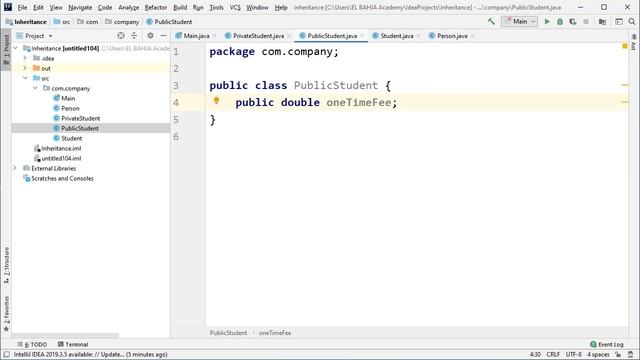Click the Run Anything toolbar icon
Image resolution: width=640 pixels, height=360 pixels.
[619, 22]
